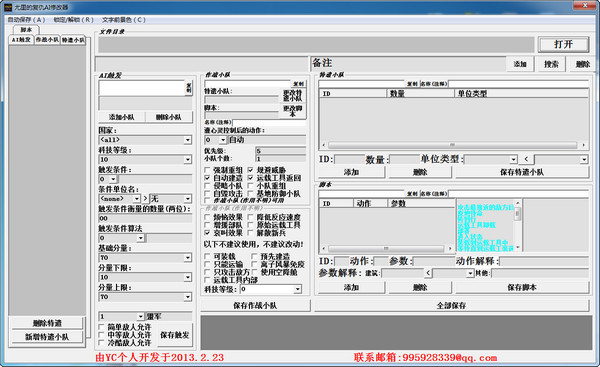This screenshot has width=600, height=367.
Task: Expand the 分量上限 dropdown
Action: click(188, 297)
